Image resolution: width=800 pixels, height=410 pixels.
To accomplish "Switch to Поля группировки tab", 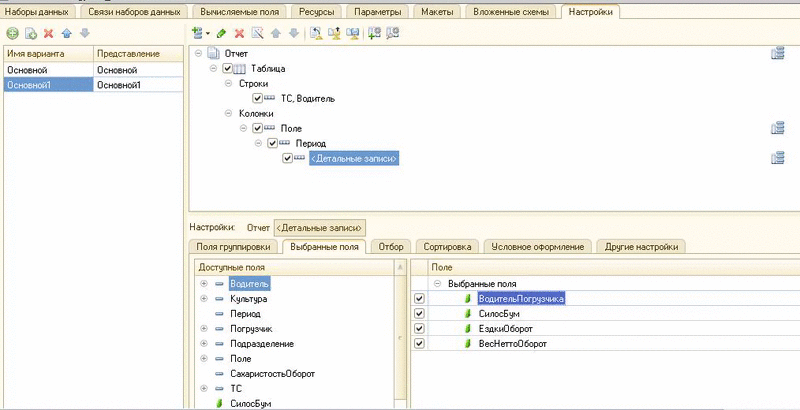I will [x=233, y=247].
